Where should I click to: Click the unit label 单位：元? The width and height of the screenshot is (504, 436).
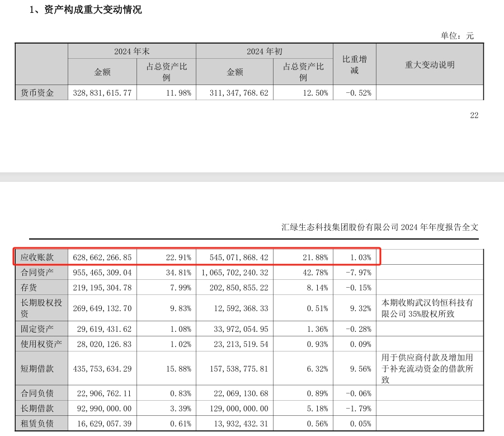click(x=457, y=36)
